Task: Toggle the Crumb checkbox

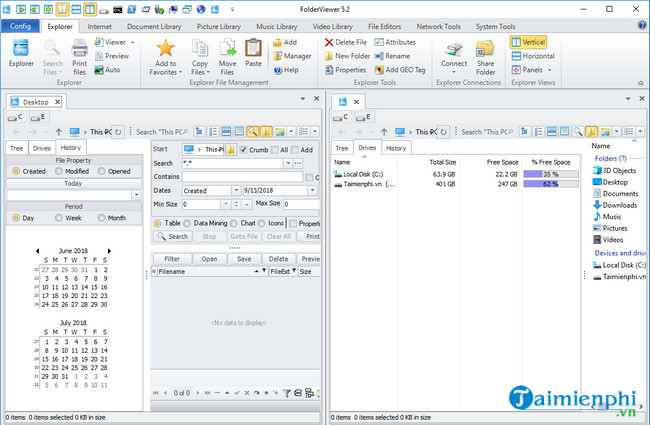Action: coord(243,149)
